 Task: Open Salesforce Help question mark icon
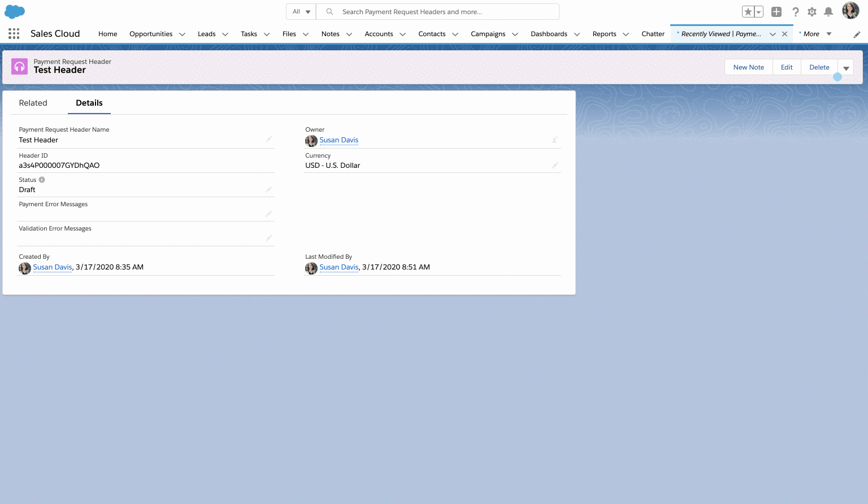tap(795, 11)
